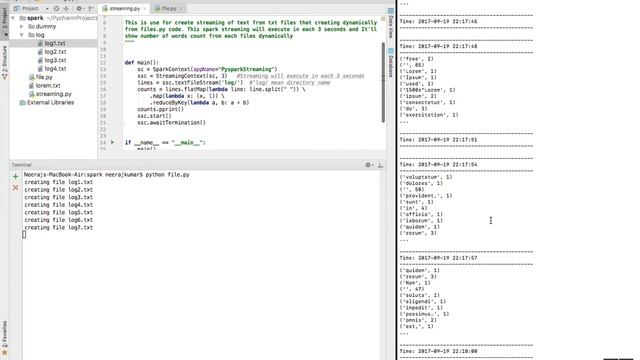640x360 pixels.
Task: Click the log1.txt file icon
Action: click(x=40, y=43)
